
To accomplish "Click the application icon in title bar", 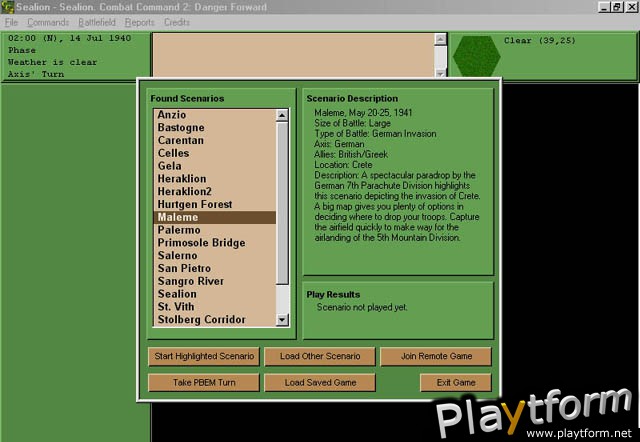I will pyautogui.click(x=7, y=7).
